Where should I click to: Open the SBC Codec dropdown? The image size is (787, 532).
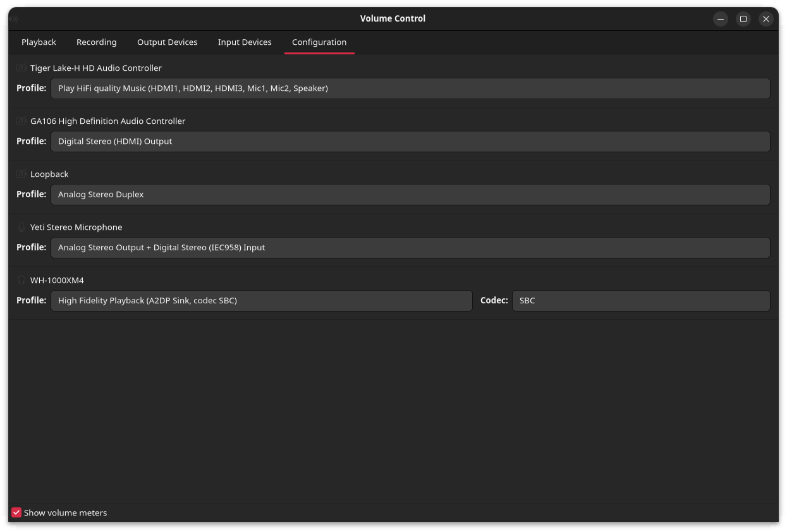pos(641,301)
